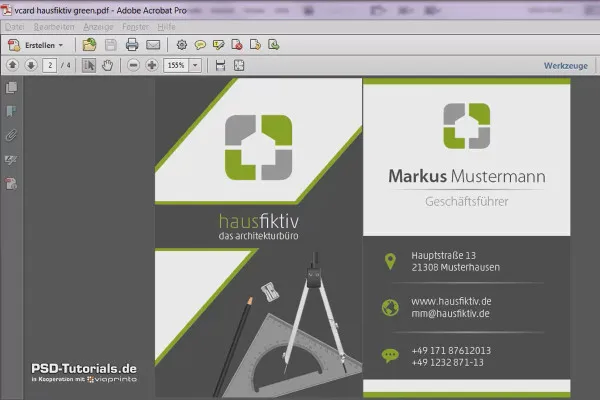Select the highlight text tool icon
600x400 pixels.
coord(218,45)
